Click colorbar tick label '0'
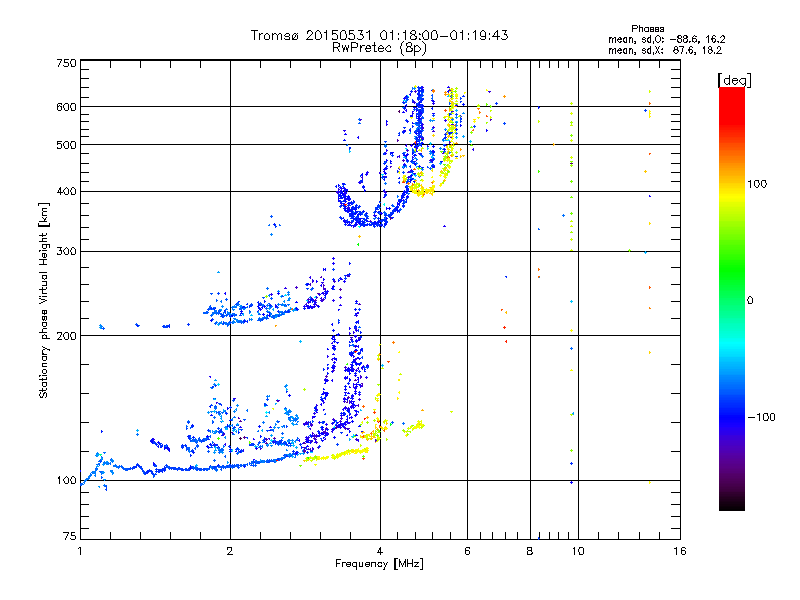Viewport: 800px width, 600px height. pyautogui.click(x=749, y=301)
